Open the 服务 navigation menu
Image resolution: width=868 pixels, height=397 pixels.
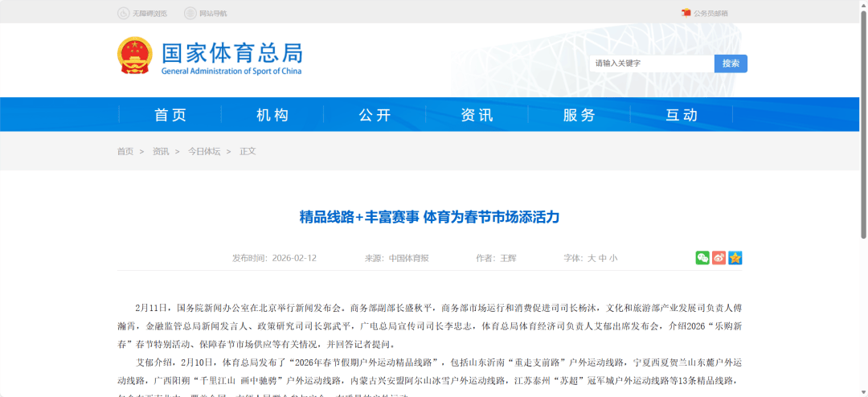pyautogui.click(x=579, y=115)
